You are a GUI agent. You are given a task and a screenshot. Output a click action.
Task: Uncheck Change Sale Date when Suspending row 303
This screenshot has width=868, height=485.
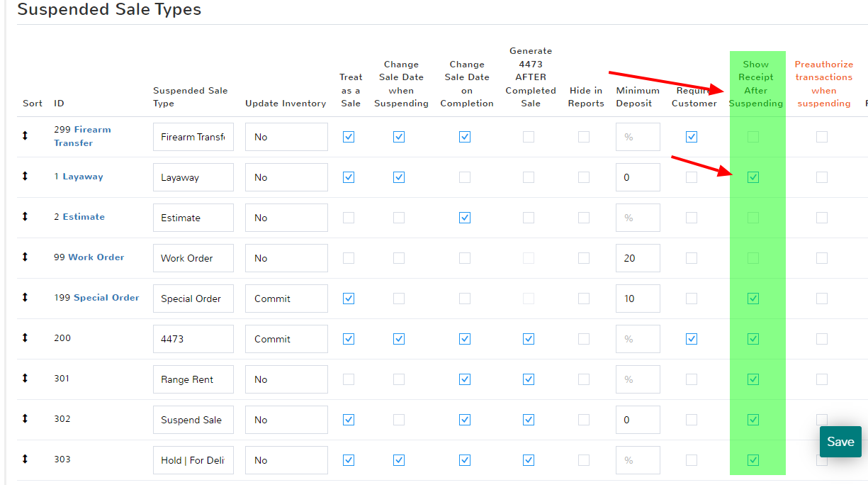click(x=399, y=460)
